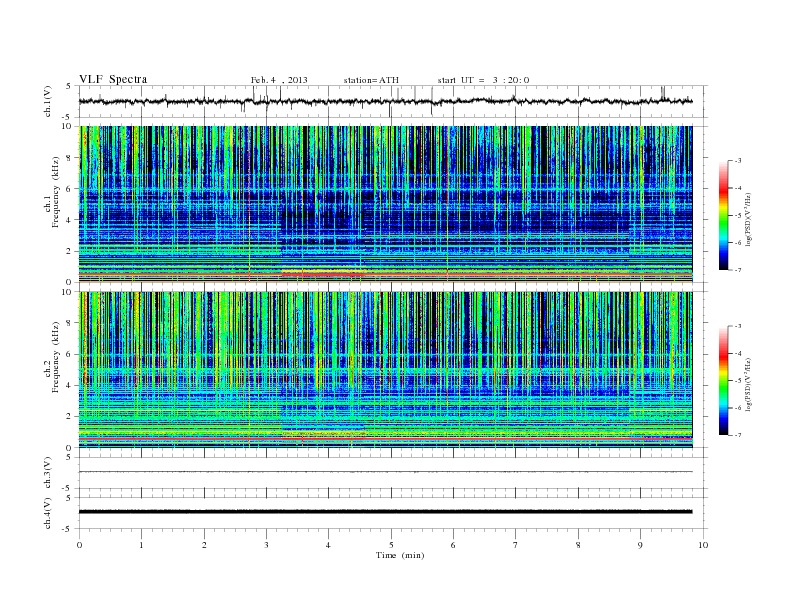
Task: Click the thick ch.4 voltage trace
Action: pos(385,512)
